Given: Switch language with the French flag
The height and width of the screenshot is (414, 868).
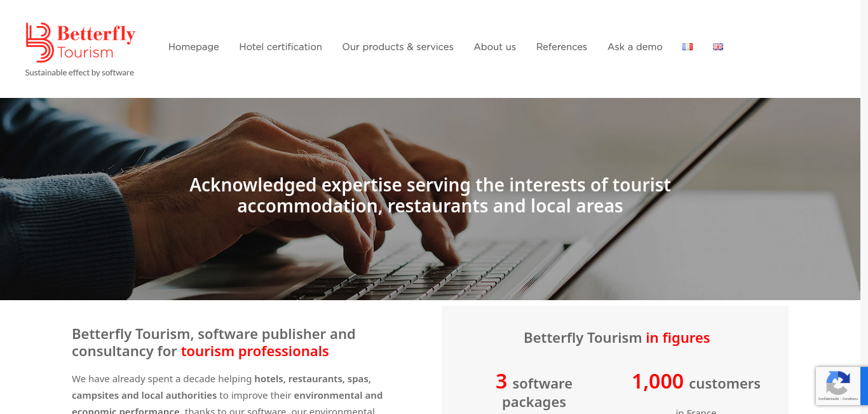Looking at the screenshot, I should pos(688,46).
